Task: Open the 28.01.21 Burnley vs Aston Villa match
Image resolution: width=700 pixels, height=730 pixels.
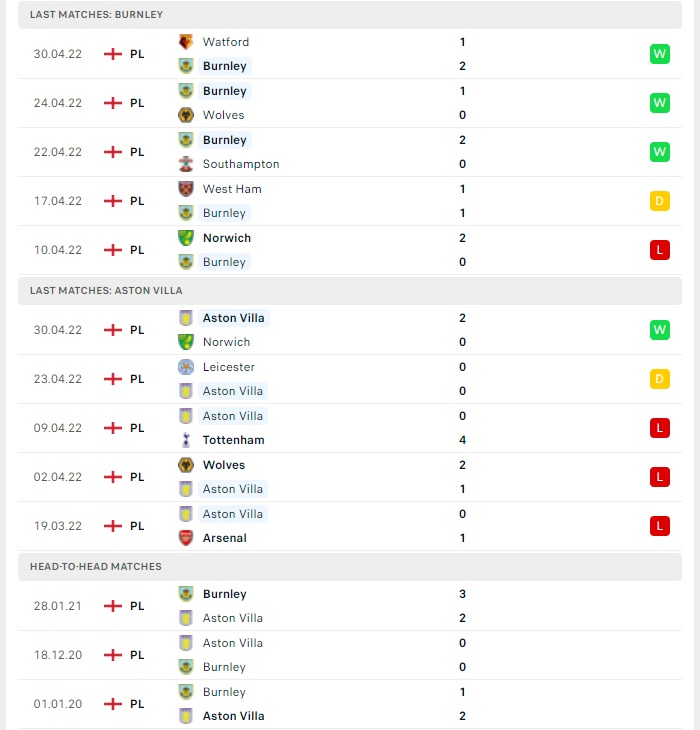Action: [x=350, y=606]
